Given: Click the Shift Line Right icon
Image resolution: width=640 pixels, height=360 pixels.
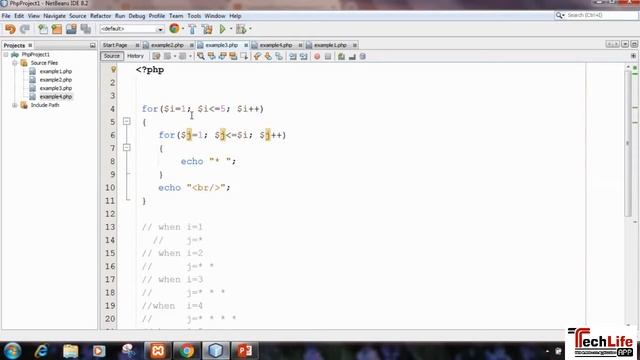Looking at the screenshot, I should (303, 56).
